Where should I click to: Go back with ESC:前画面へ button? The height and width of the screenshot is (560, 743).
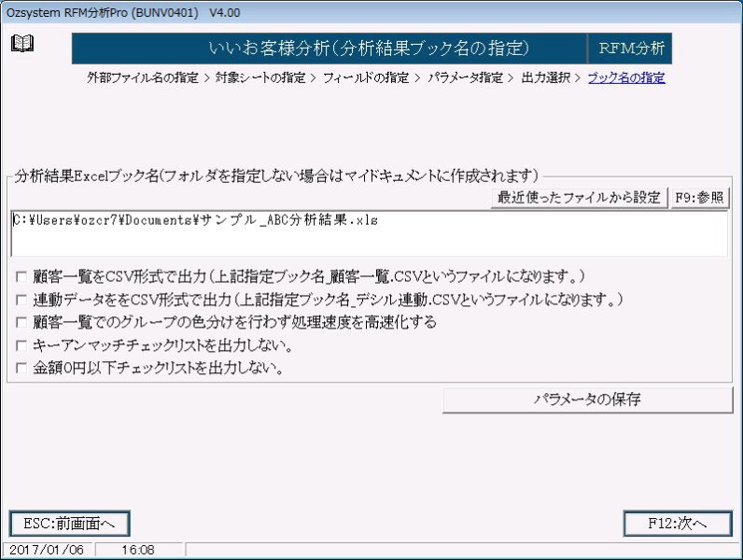(69, 524)
